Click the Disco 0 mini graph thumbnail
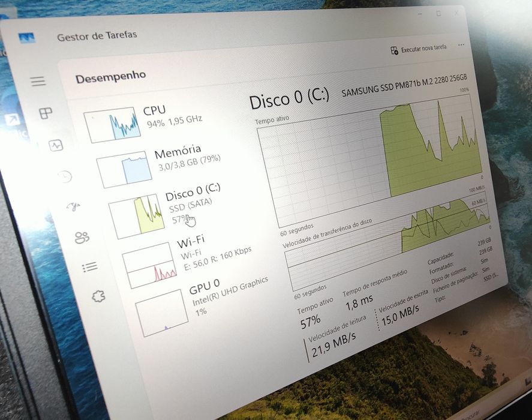This screenshot has width=532, height=420. [x=136, y=216]
